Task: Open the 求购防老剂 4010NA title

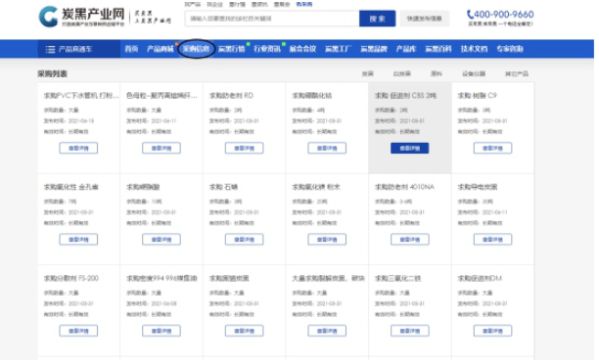Action: click(404, 187)
